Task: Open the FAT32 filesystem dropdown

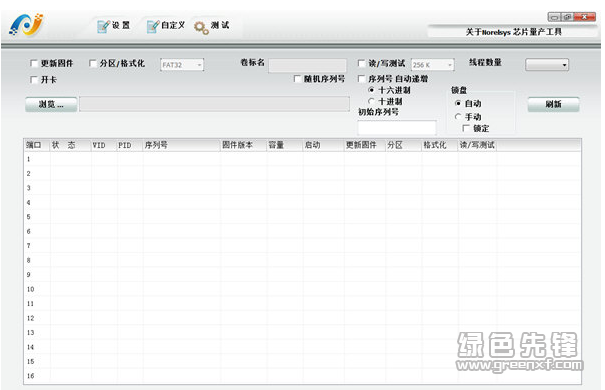Action: pos(182,65)
